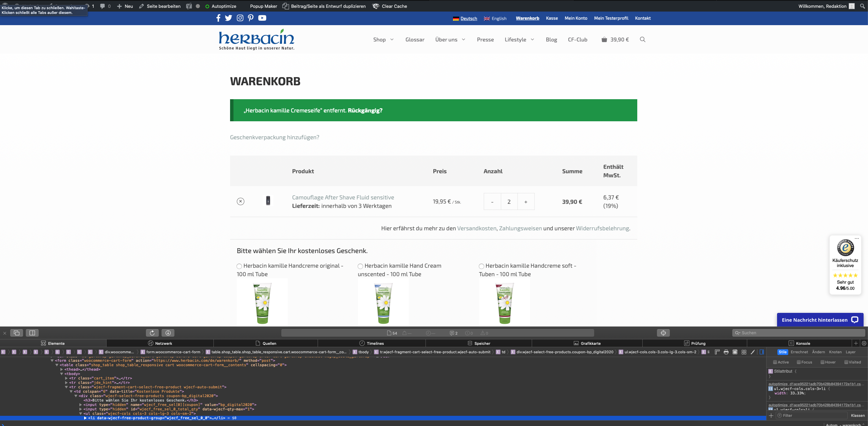This screenshot has height=426, width=868.
Task: Switch to the Netzwerk tab
Action: [x=160, y=343]
